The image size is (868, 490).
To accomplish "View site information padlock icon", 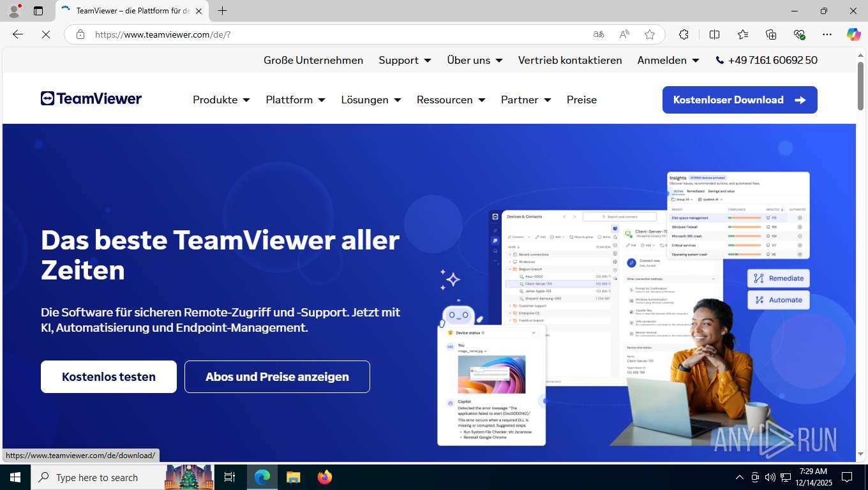I will pyautogui.click(x=80, y=34).
